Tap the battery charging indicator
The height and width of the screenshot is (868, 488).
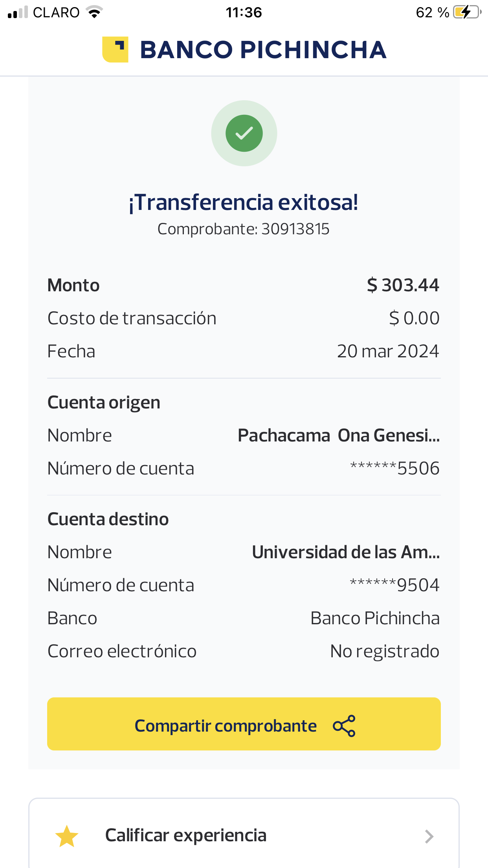466,12
